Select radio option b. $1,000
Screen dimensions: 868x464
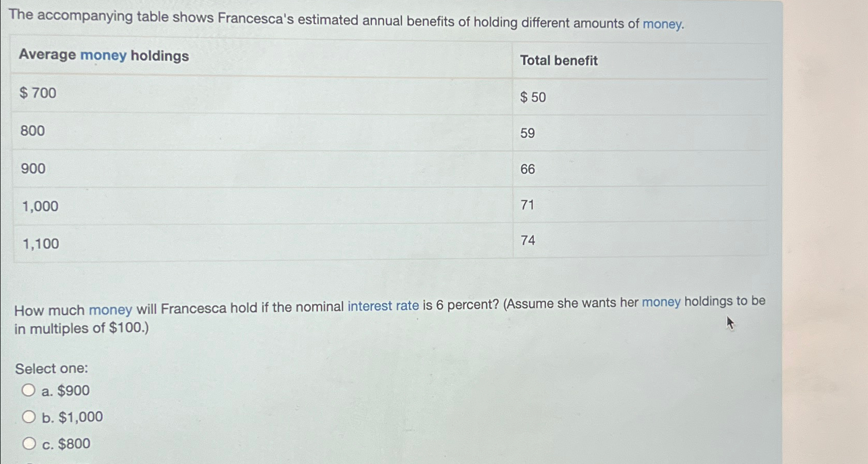(29, 417)
